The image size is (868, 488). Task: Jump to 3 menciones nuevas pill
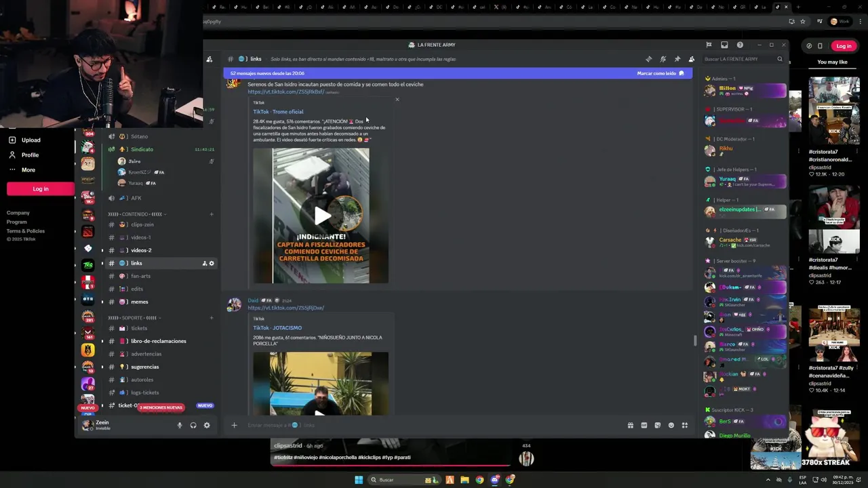(x=161, y=407)
